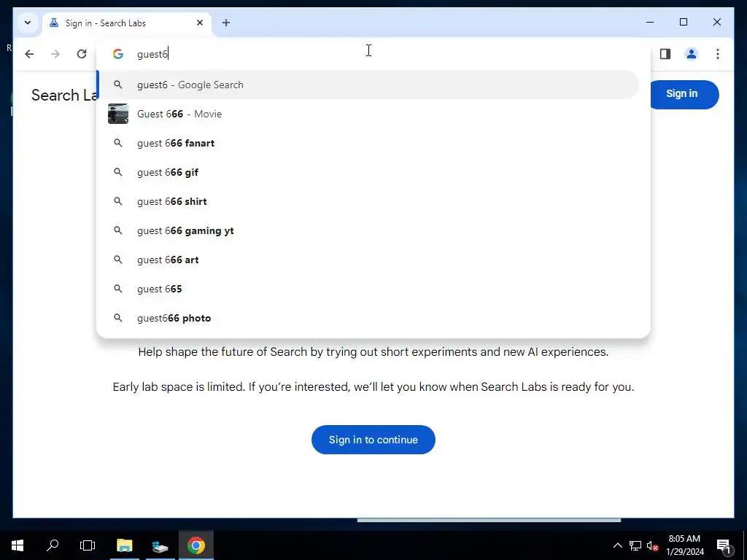Open File Explorer from taskbar
The image size is (747, 560).
tap(124, 545)
